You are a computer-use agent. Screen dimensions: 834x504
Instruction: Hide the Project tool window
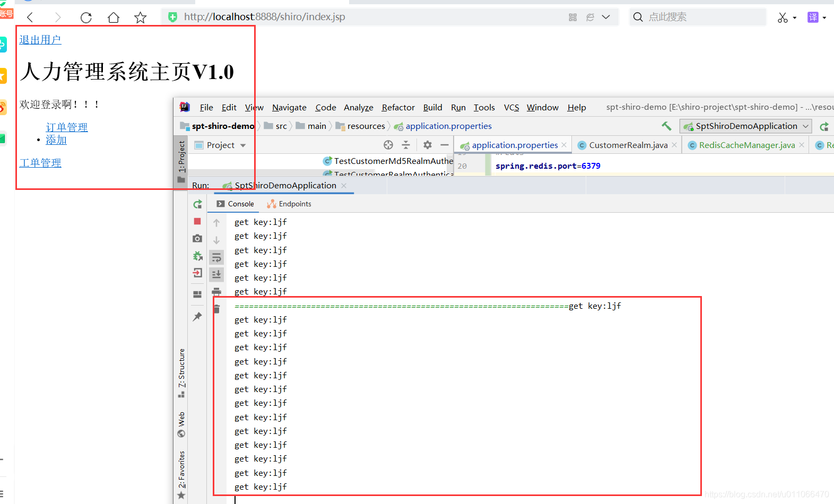tap(445, 145)
